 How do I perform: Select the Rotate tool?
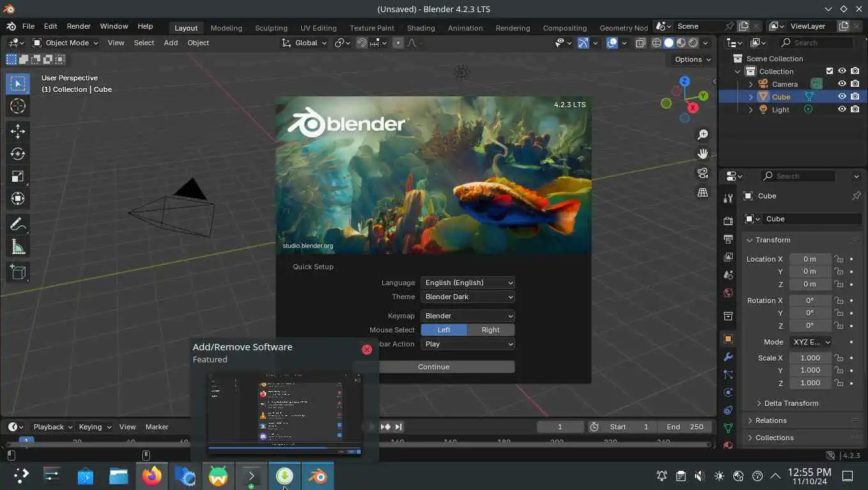coord(18,154)
